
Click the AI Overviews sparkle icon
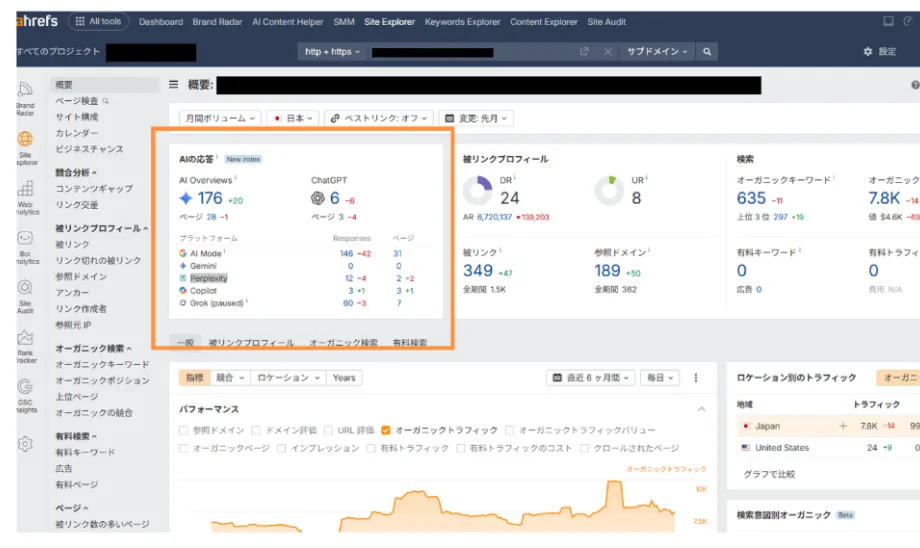pyautogui.click(x=186, y=198)
